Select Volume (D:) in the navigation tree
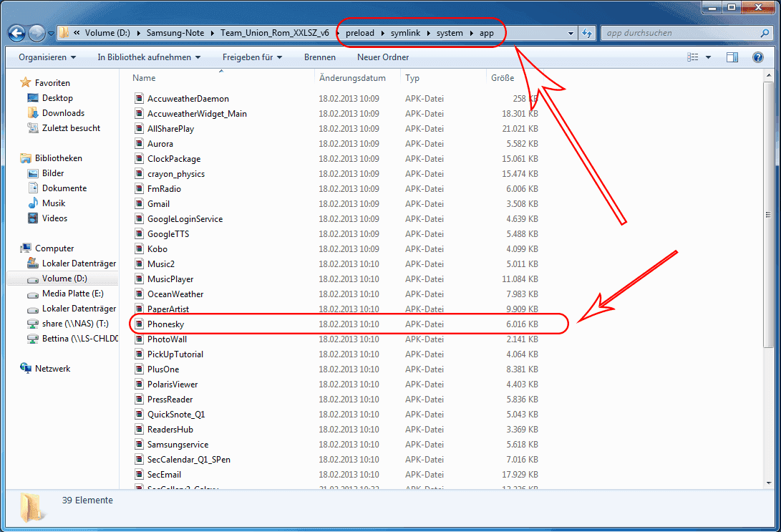 tap(64, 279)
